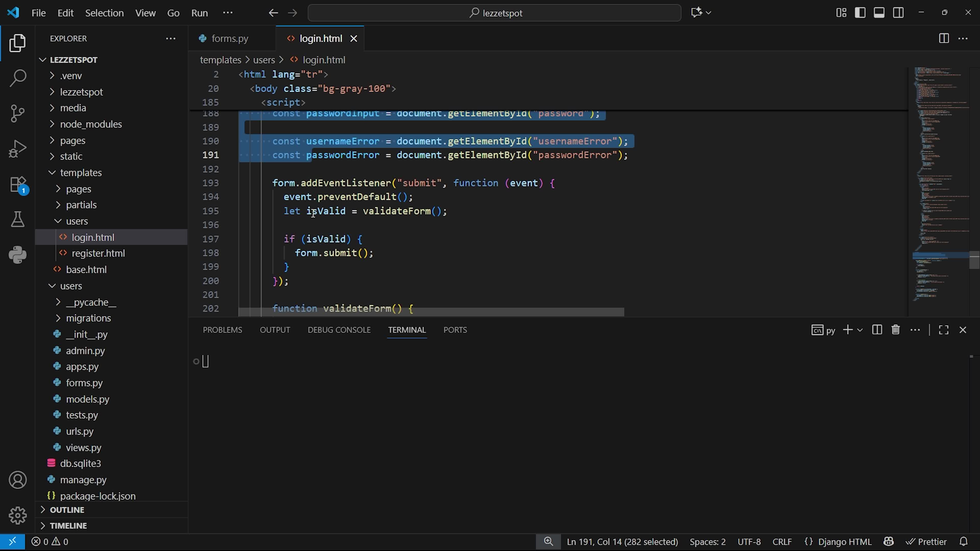Toggle the primary side bar
The image size is (980, 551).
(860, 12)
